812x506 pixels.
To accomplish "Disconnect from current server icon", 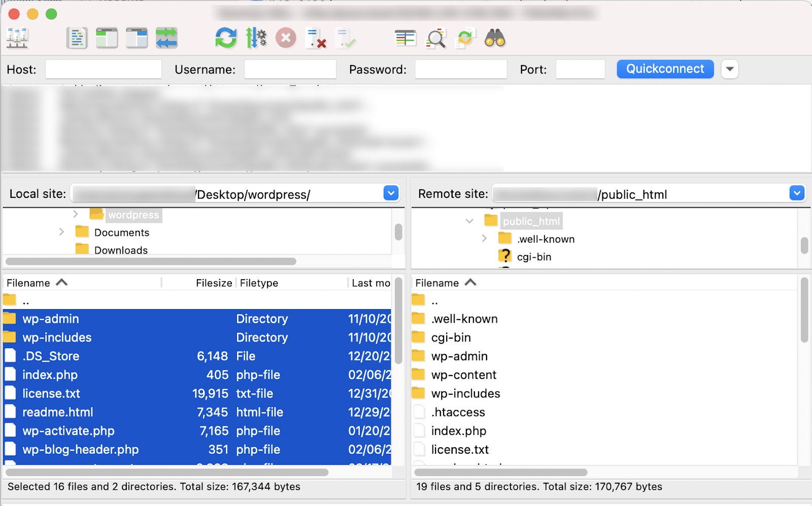I will (316, 38).
